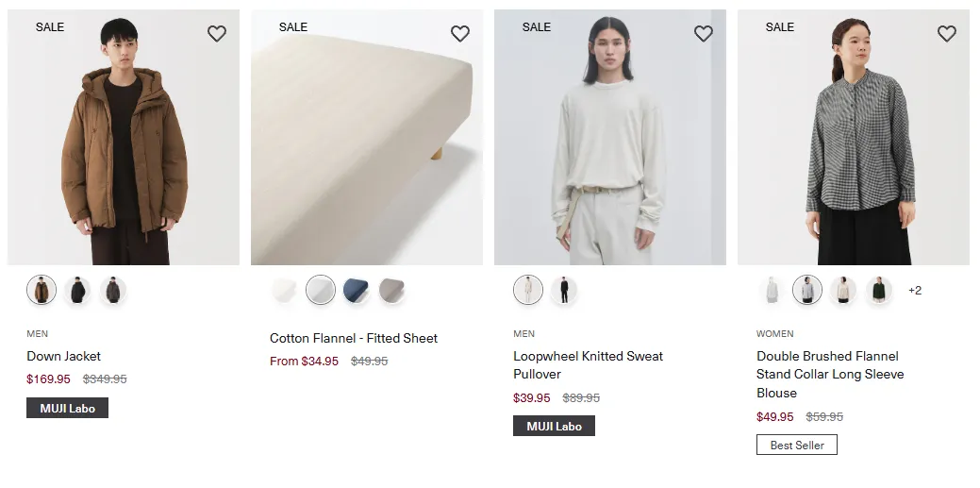Screen dimensions: 980x488
Task: Click the MUJI Labo badge under Down Jacket
Action: [x=68, y=408]
